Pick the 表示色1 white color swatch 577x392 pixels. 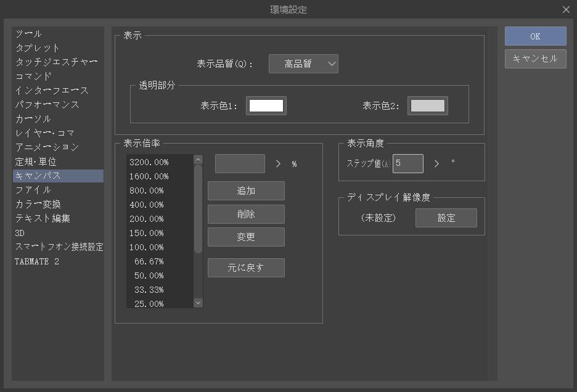click(x=266, y=105)
